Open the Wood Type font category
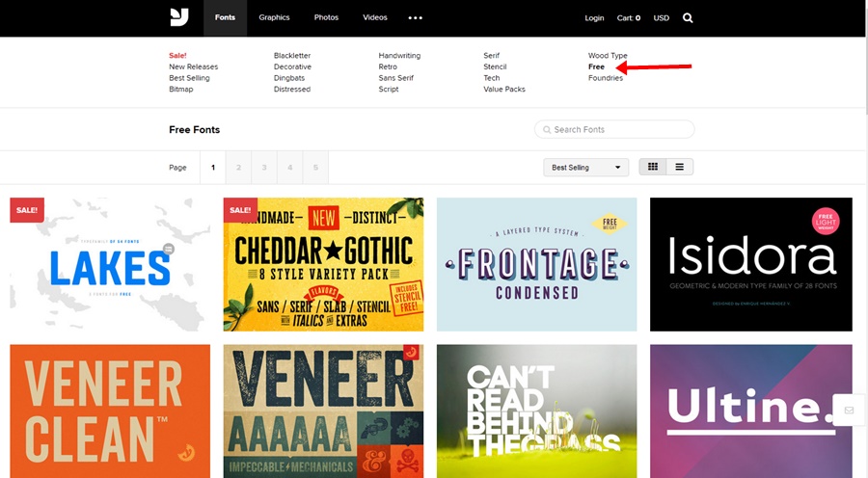 coord(608,55)
